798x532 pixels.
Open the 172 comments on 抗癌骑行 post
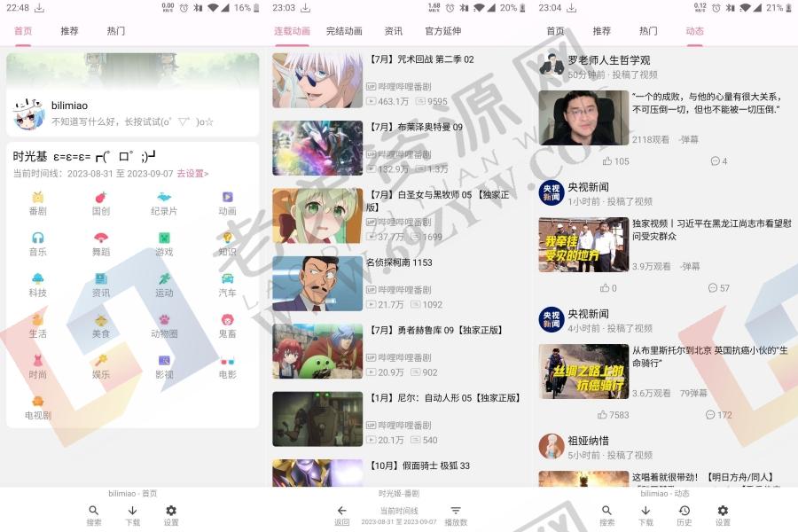tap(719, 415)
